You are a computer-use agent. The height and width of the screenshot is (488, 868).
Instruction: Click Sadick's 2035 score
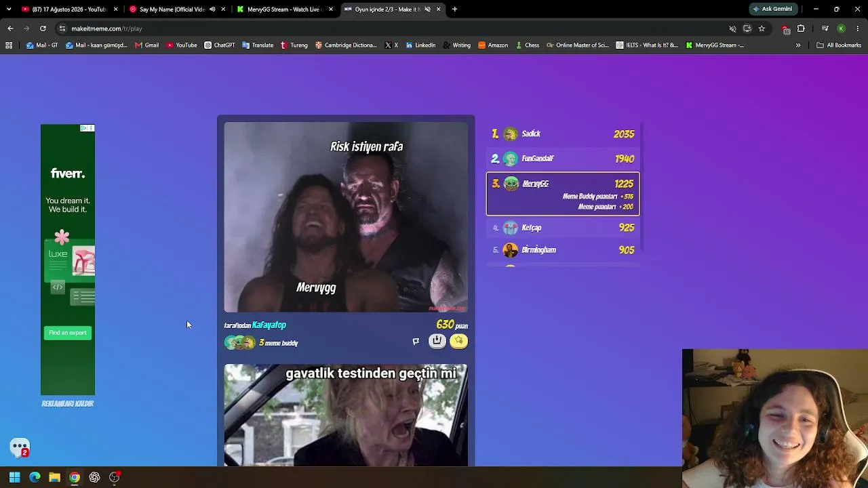(x=624, y=134)
